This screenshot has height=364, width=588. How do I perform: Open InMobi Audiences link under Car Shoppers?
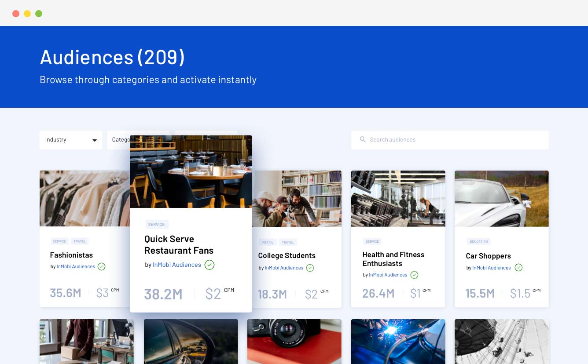tap(491, 268)
